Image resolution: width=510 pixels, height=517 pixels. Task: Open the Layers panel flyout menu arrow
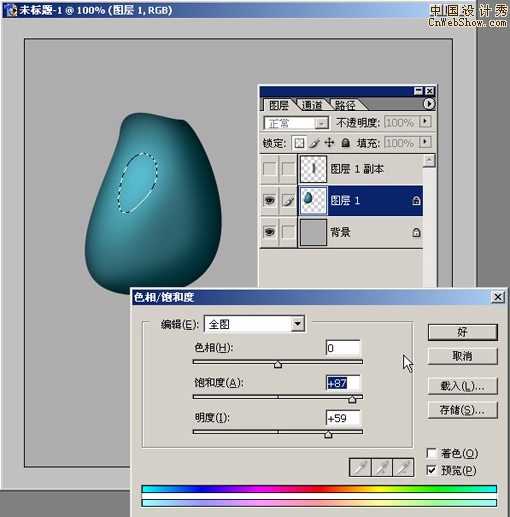click(x=429, y=104)
